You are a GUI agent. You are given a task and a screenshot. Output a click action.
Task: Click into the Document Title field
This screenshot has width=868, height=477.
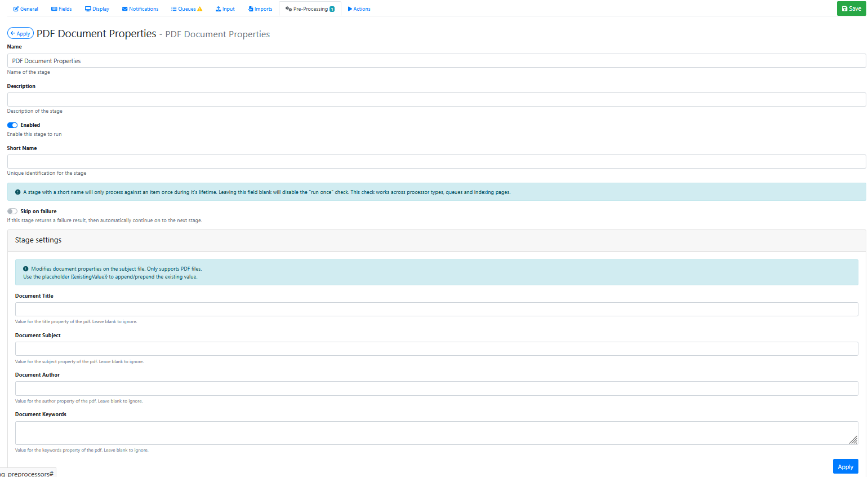coord(436,310)
